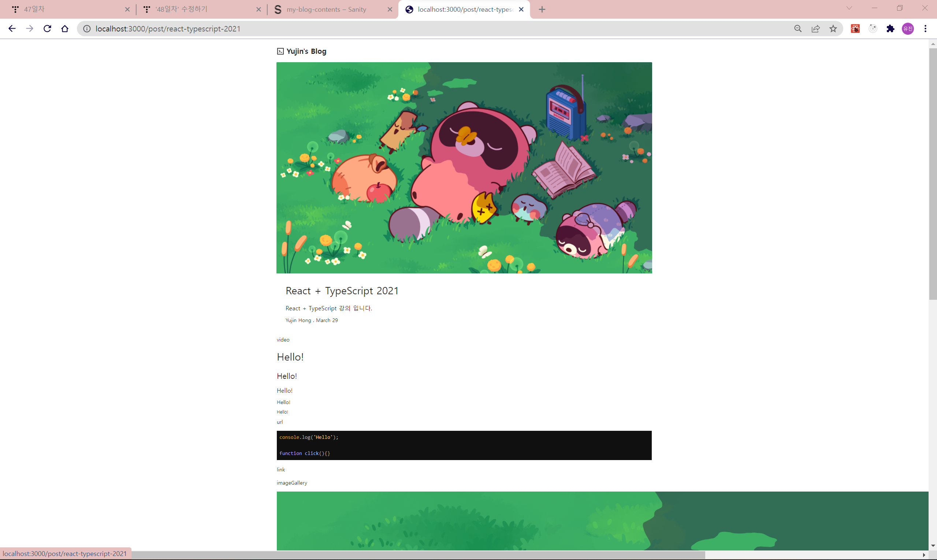
Task: Click the vertical scrollbar thumb
Action: tap(933, 173)
